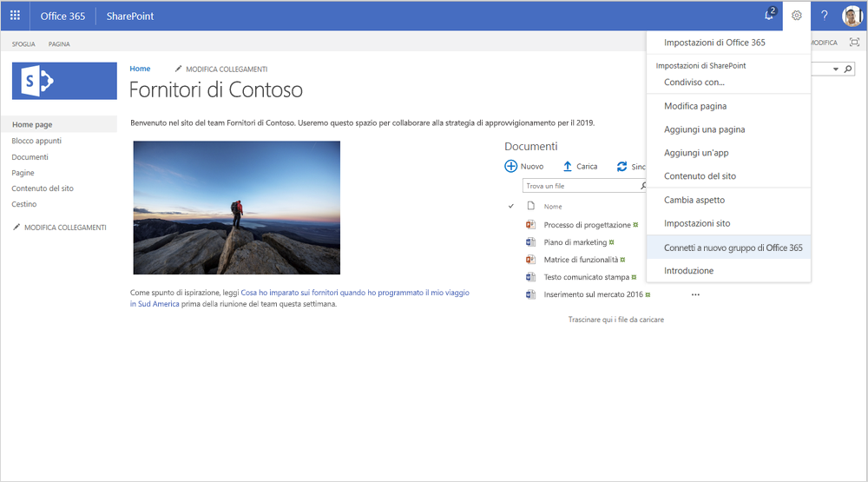Open Pagine in left navigation
868x482 pixels.
23,173
